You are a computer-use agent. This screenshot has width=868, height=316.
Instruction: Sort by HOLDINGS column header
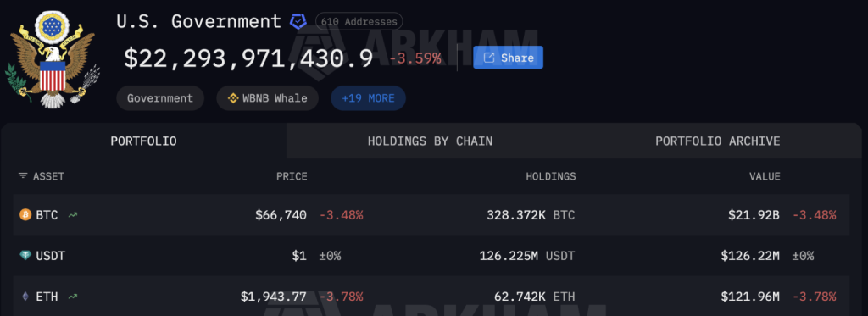[551, 176]
